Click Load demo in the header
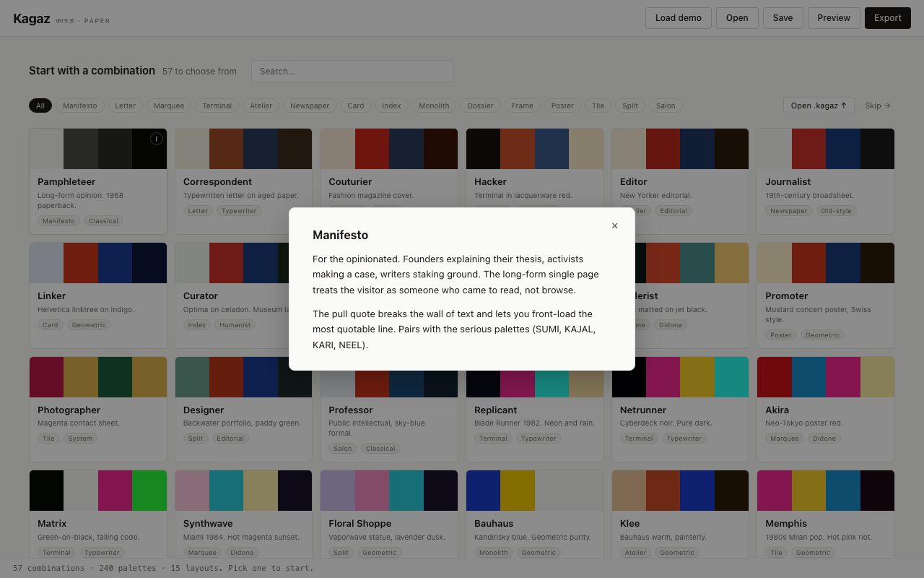Screen dimensions: 924x578 pos(678,17)
